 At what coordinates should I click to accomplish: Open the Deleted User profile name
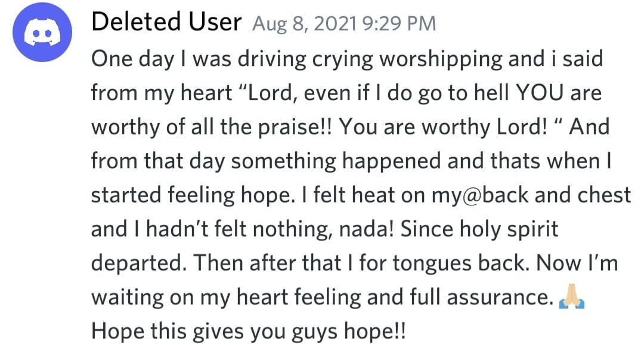point(166,23)
